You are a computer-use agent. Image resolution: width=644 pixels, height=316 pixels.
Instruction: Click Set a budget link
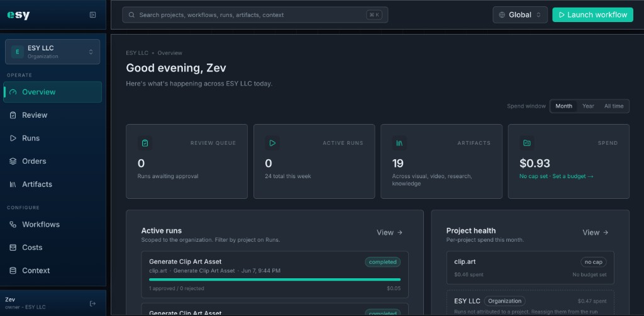[x=573, y=176]
